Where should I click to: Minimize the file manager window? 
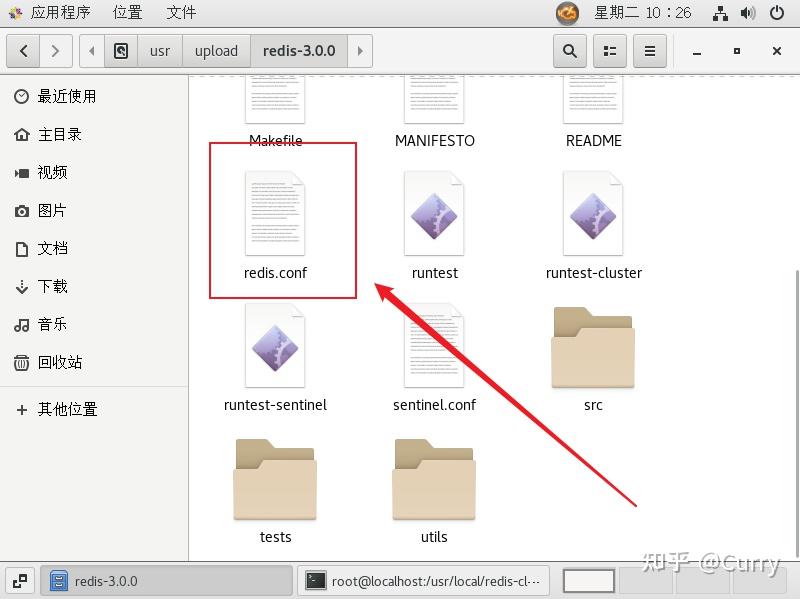click(697, 51)
